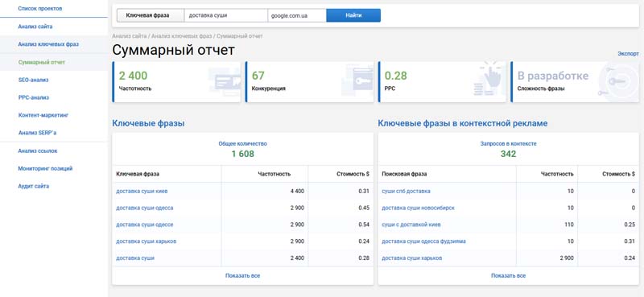
Task: Open Анализ сайта in sidebar
Action: [35, 27]
